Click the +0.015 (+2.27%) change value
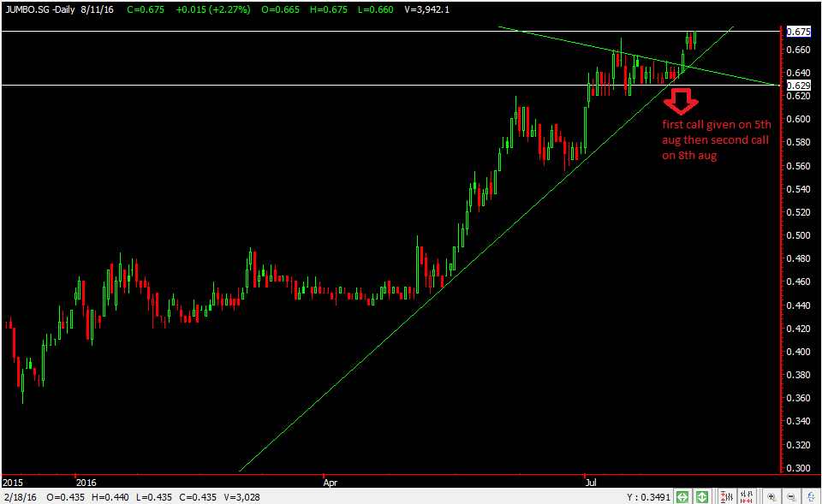 pyautogui.click(x=213, y=9)
